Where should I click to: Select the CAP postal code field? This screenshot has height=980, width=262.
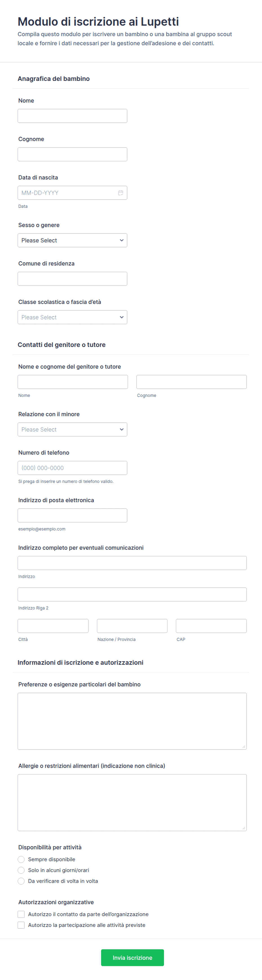tap(211, 626)
